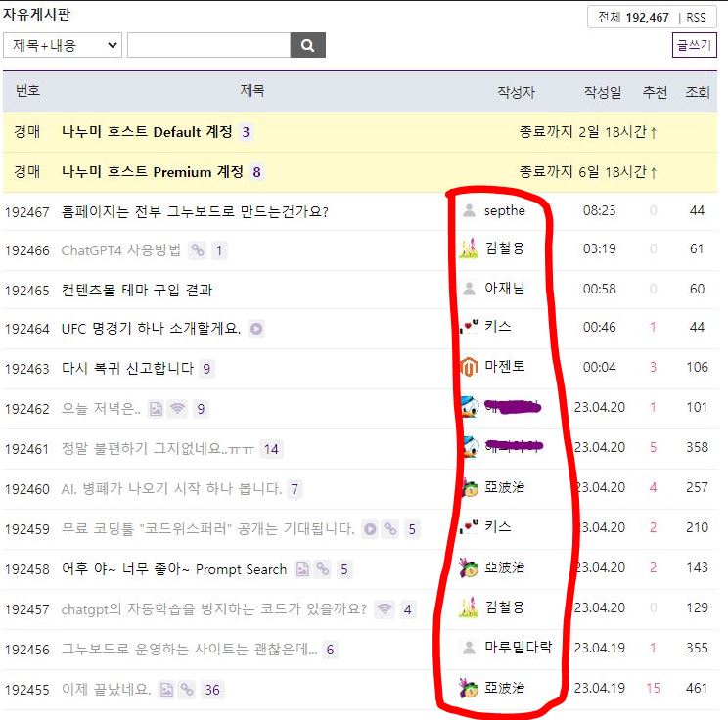Click author 亞波治 on post 192460

pos(505,487)
